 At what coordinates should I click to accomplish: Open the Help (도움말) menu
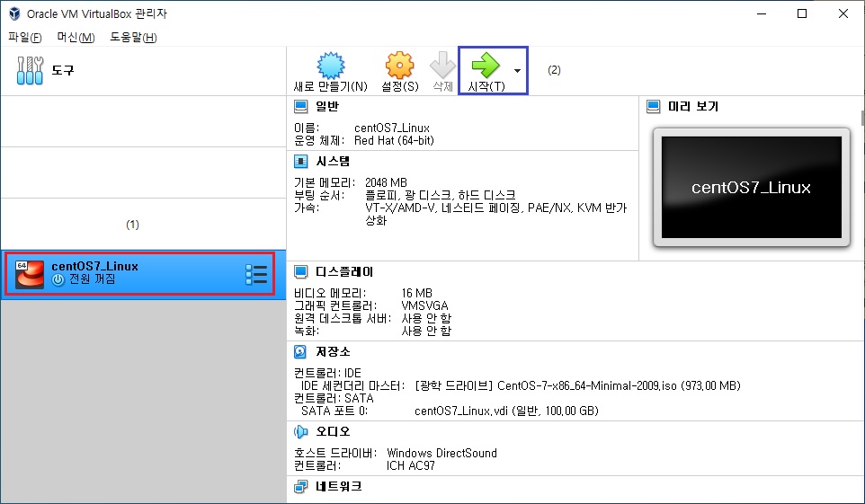click(133, 37)
